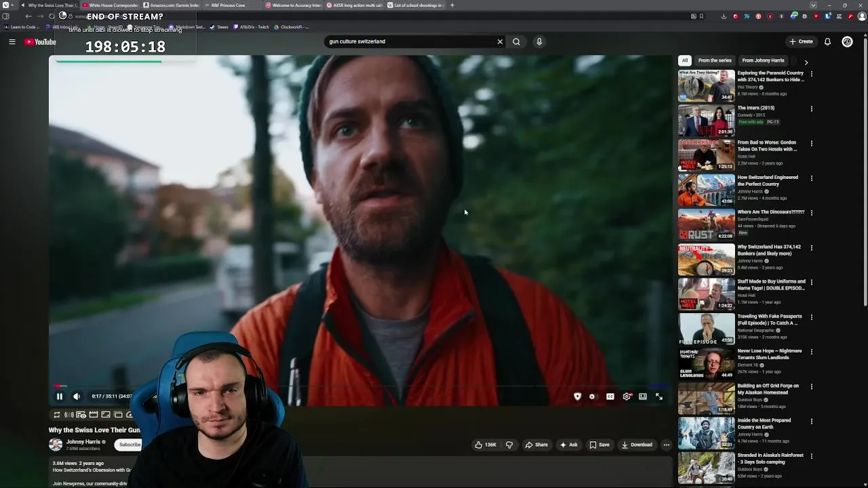The height and width of the screenshot is (488, 868).
Task: Open options for Exploring the Paranoid Country
Action: pos(812,74)
